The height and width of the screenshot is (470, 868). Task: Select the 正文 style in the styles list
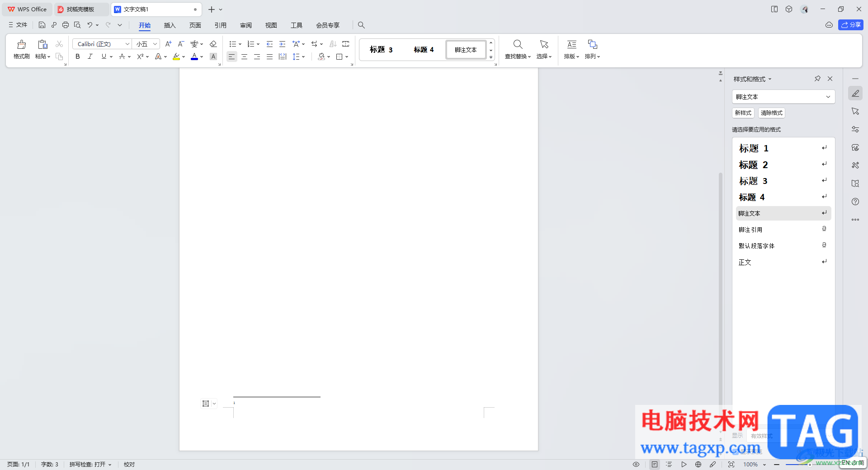point(783,262)
